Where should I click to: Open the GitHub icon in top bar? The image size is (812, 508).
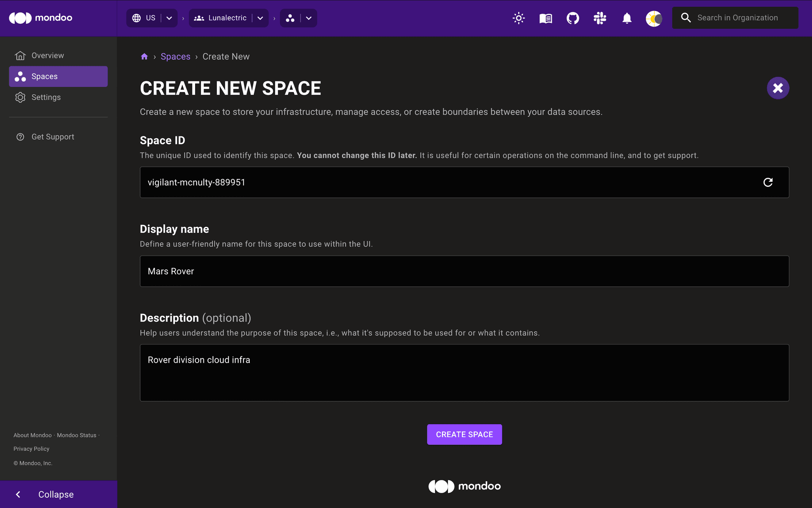tap(573, 18)
